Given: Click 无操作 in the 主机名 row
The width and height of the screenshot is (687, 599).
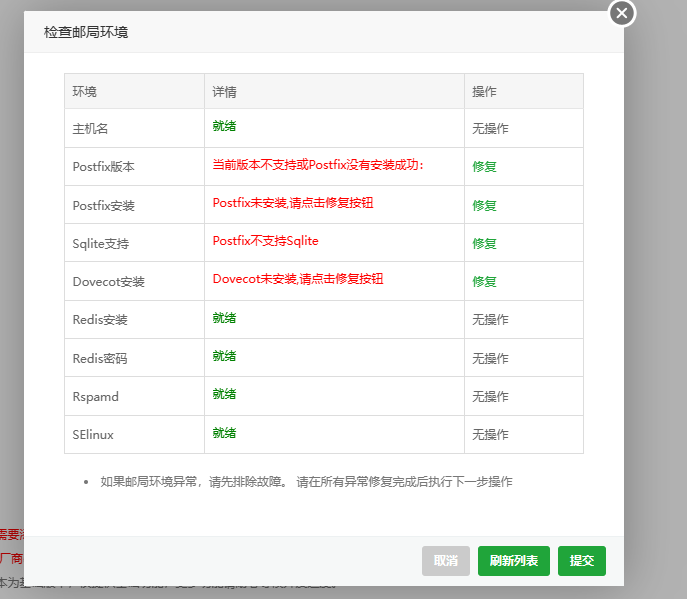Looking at the screenshot, I should point(490,128).
